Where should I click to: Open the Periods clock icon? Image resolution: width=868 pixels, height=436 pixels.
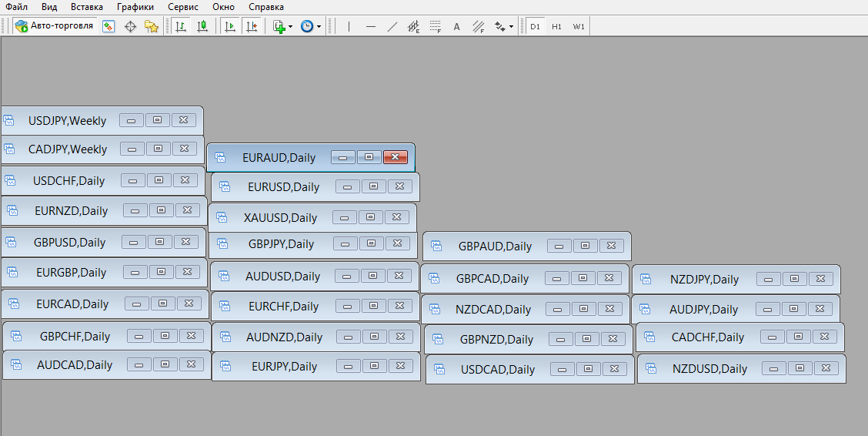[307, 26]
